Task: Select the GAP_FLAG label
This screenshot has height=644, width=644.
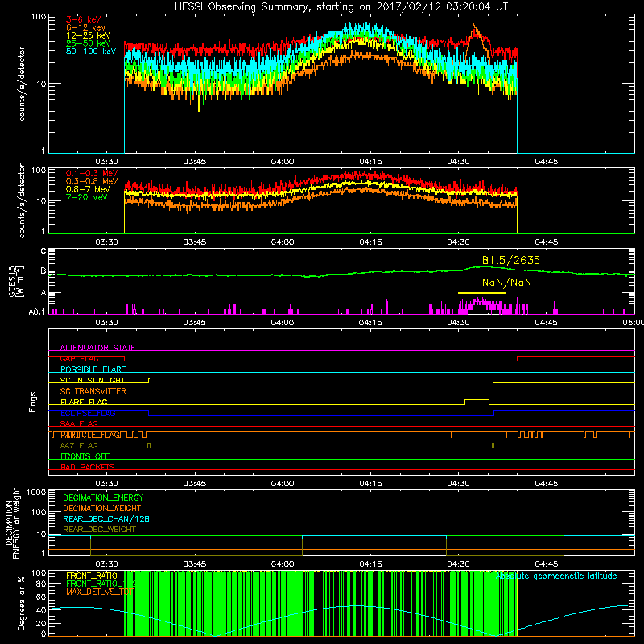Action: click(x=79, y=358)
